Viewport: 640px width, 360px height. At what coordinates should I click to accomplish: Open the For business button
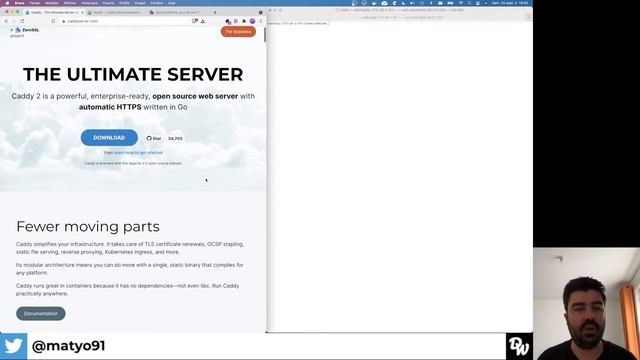pyautogui.click(x=238, y=31)
